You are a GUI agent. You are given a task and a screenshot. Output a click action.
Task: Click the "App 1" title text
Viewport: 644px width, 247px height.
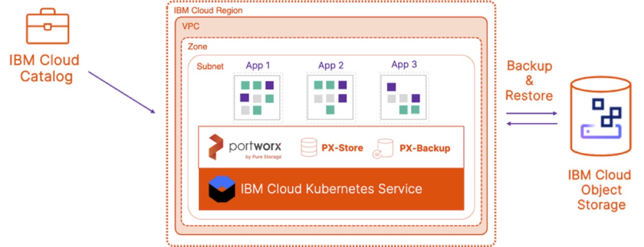258,66
